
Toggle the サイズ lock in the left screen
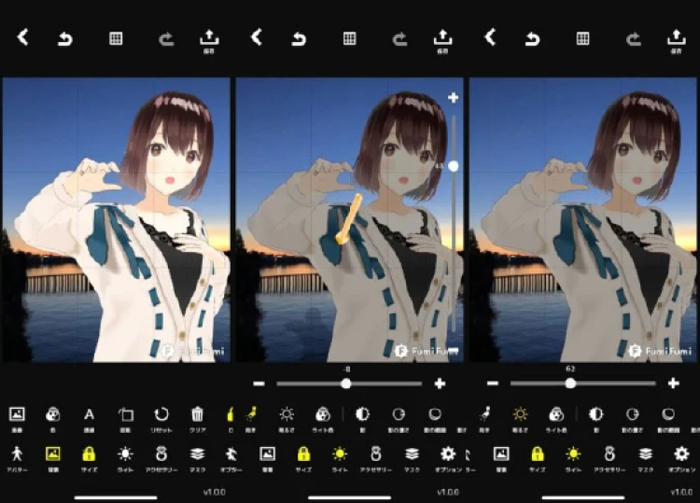89,454
